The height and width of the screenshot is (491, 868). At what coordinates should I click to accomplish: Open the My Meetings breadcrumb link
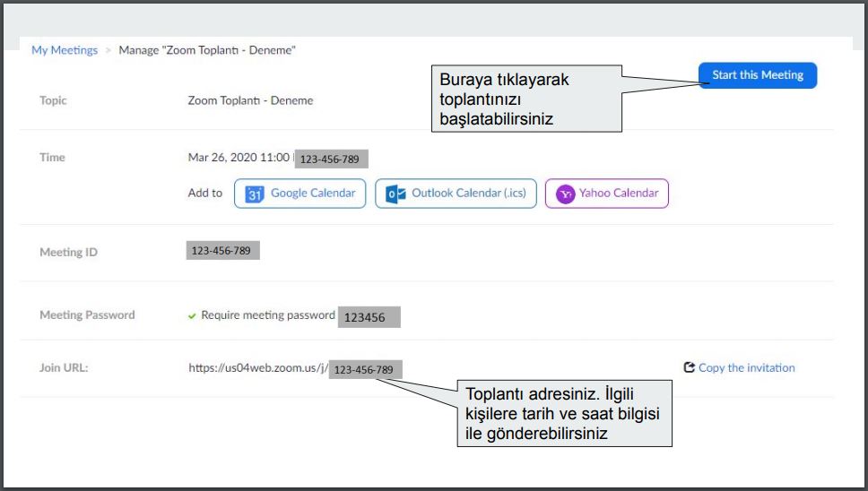click(x=65, y=50)
